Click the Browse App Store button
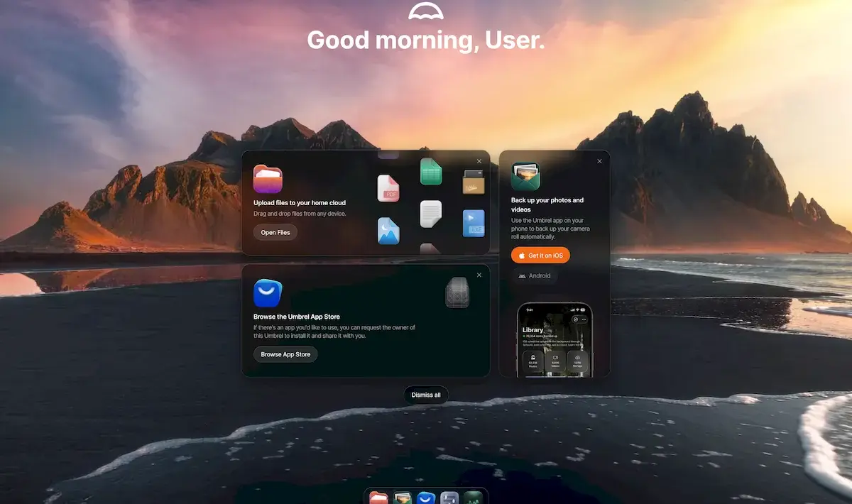Screen dimensions: 852x504 (x=285, y=354)
